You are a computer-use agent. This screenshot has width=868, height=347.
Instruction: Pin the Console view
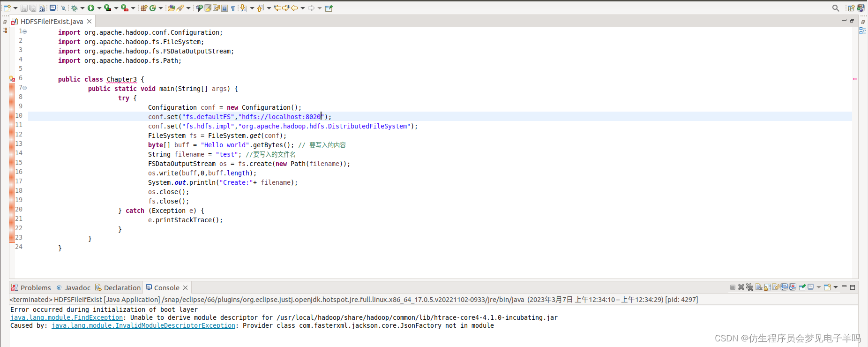(x=802, y=287)
